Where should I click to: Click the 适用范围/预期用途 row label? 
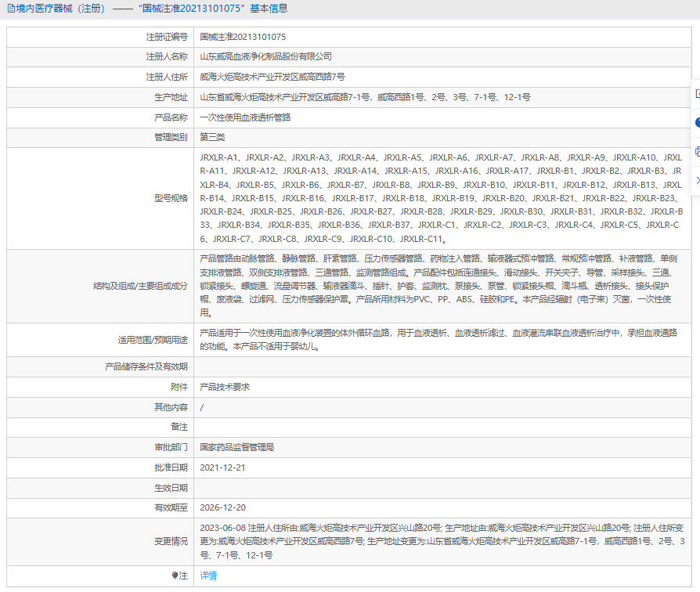click(153, 340)
